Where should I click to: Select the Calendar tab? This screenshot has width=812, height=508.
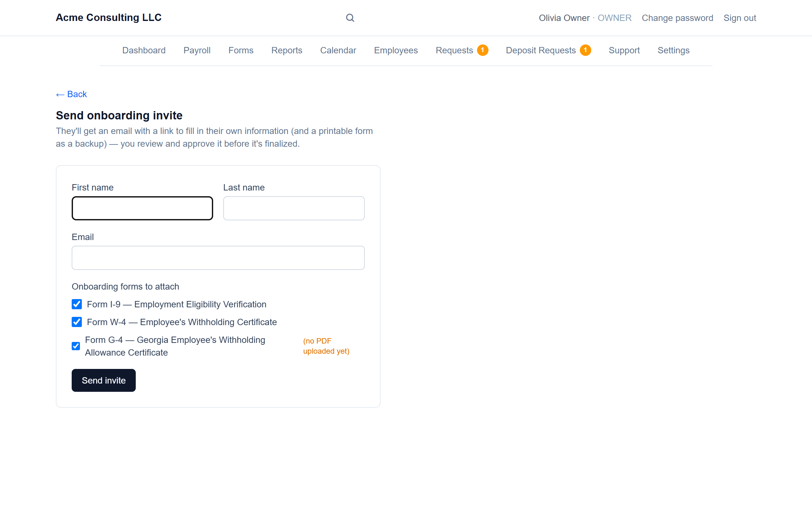pyautogui.click(x=338, y=50)
